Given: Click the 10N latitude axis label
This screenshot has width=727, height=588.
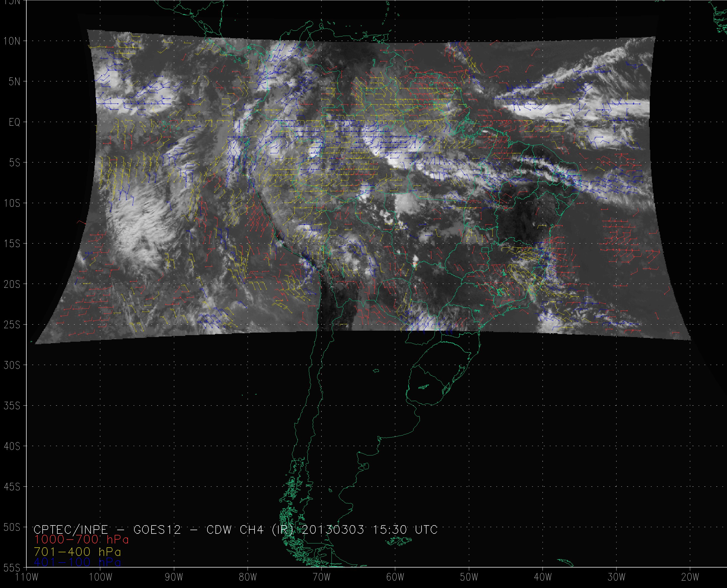Looking at the screenshot, I should click(x=12, y=41).
